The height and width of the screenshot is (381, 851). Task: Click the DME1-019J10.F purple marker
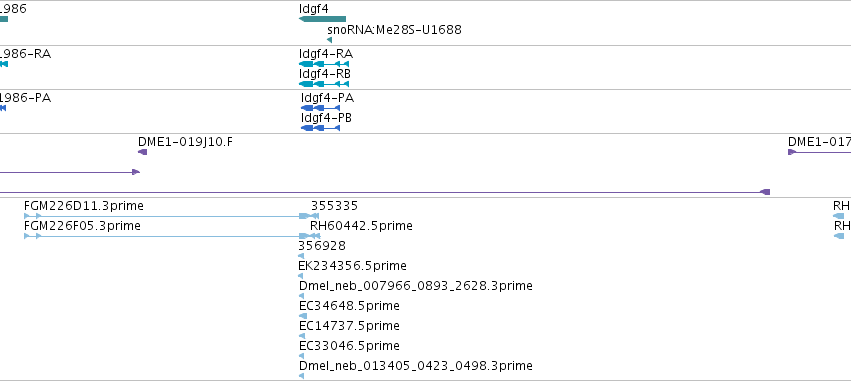click(x=143, y=152)
